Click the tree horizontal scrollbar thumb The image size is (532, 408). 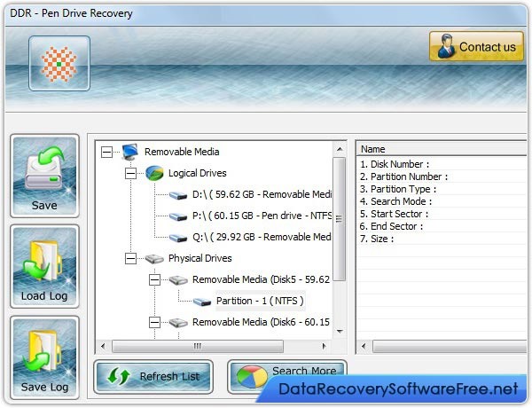198,346
